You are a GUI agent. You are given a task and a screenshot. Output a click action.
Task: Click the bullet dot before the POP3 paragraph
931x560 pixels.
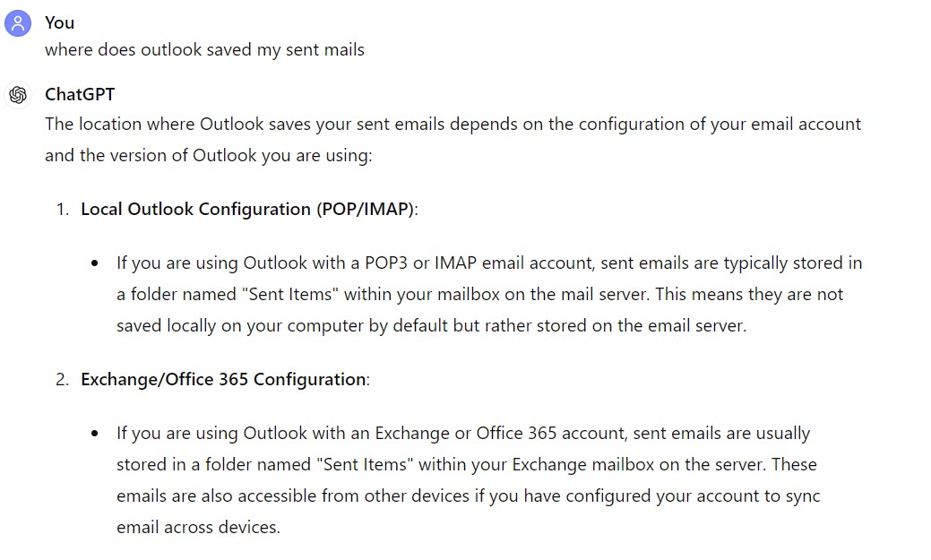(x=95, y=263)
